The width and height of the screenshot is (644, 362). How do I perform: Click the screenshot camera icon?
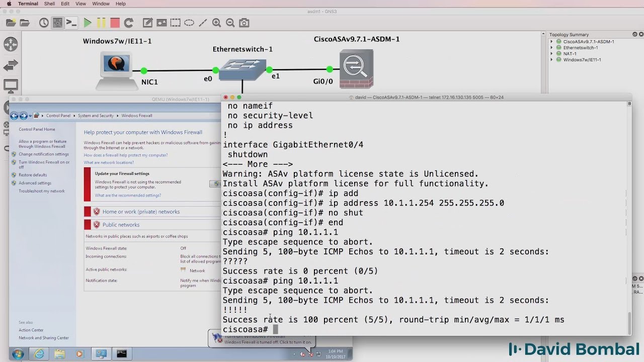[x=244, y=23]
